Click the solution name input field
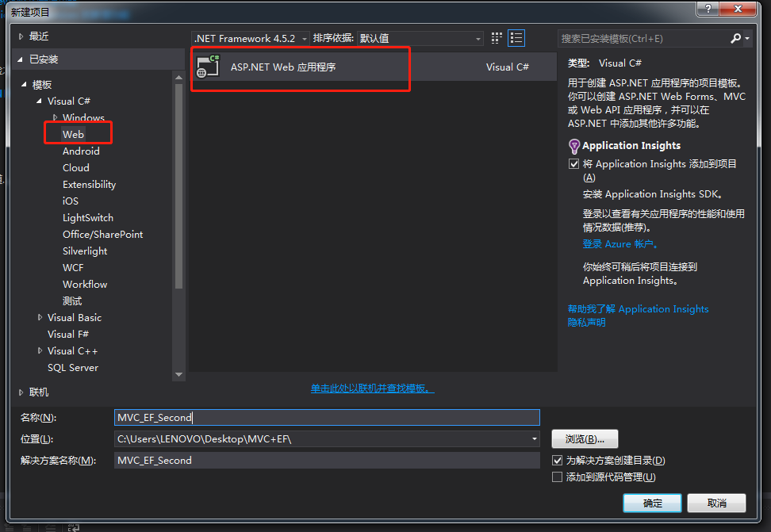771x532 pixels. point(327,460)
